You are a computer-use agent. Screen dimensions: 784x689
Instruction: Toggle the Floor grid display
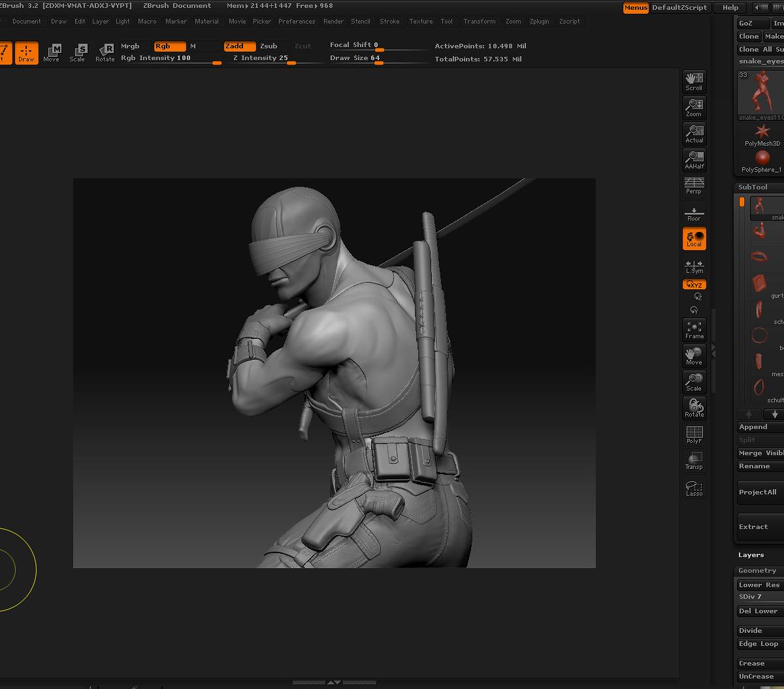tap(694, 214)
